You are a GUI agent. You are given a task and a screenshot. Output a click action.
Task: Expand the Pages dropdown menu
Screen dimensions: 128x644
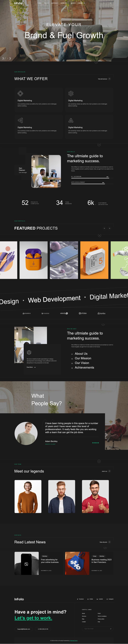coord(46,3)
